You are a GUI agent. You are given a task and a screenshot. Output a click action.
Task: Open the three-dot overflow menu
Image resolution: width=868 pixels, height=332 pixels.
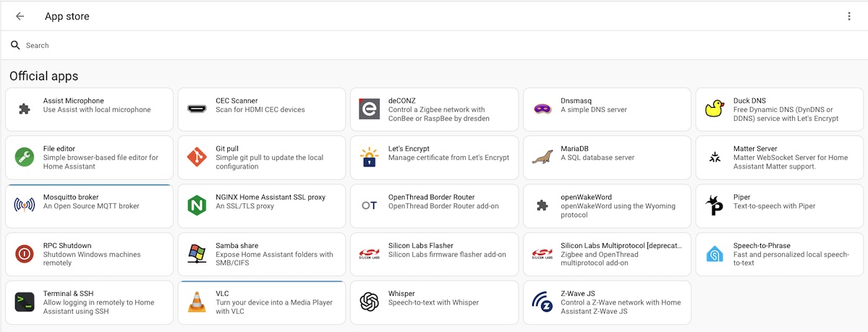(848, 16)
